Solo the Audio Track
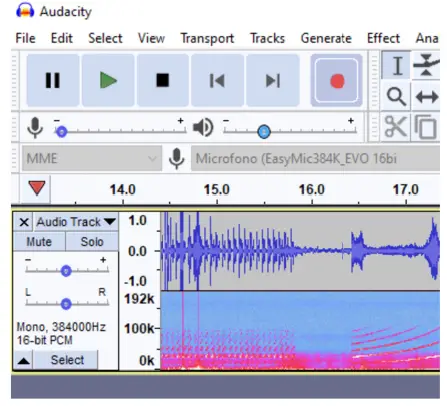Image resolution: width=447 pixels, height=406 pixels. click(92, 242)
